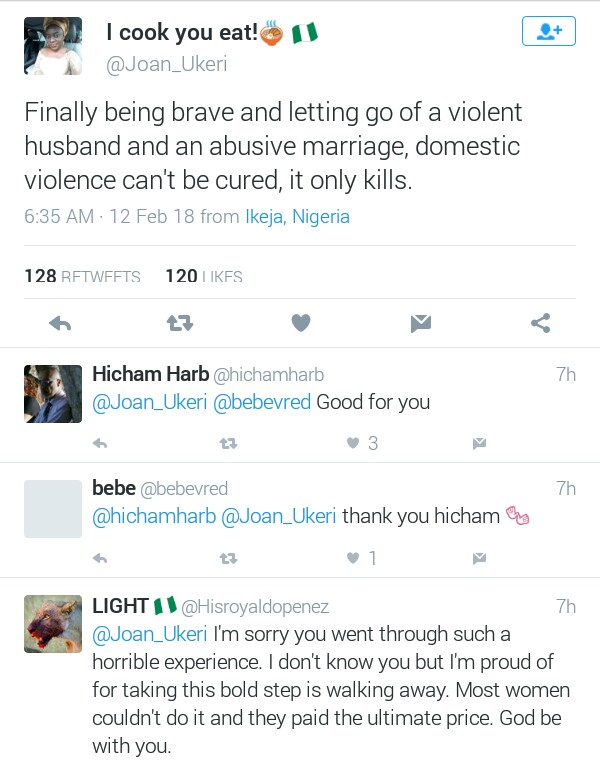This screenshot has width=600, height=767.
Task: Retweet Hicham Harb's reply
Action: click(x=228, y=443)
